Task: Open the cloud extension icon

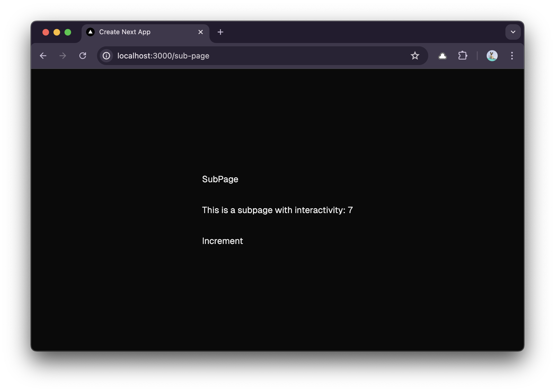Action: (442, 56)
